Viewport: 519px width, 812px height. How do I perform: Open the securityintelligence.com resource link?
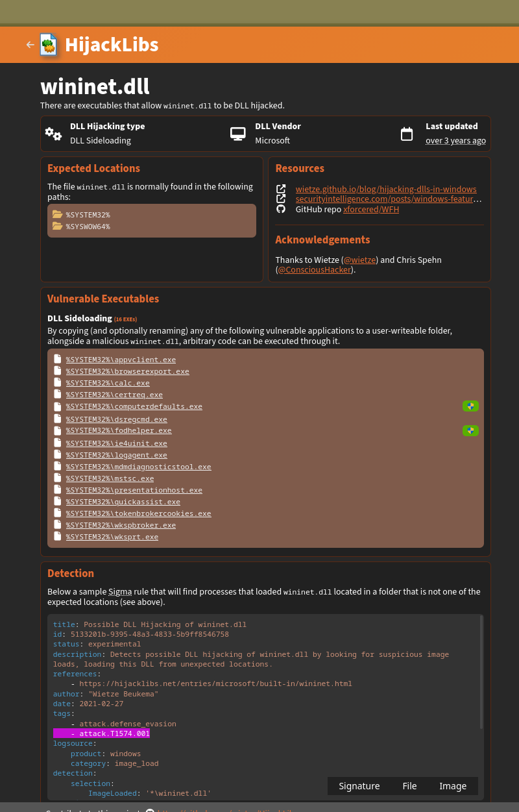coord(389,199)
